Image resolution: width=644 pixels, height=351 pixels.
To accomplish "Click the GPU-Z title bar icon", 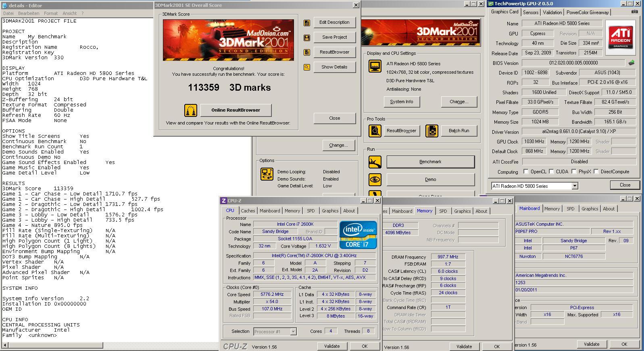I will [x=491, y=4].
